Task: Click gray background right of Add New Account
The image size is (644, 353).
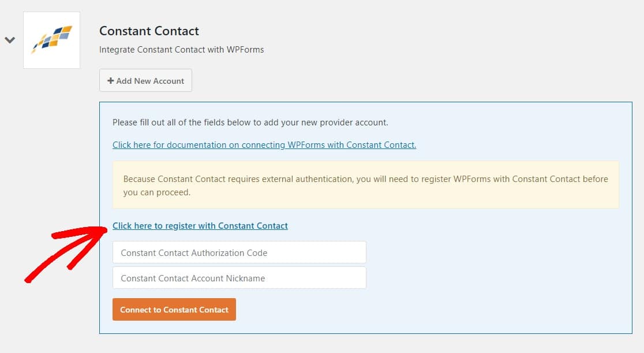Action: coord(411,81)
